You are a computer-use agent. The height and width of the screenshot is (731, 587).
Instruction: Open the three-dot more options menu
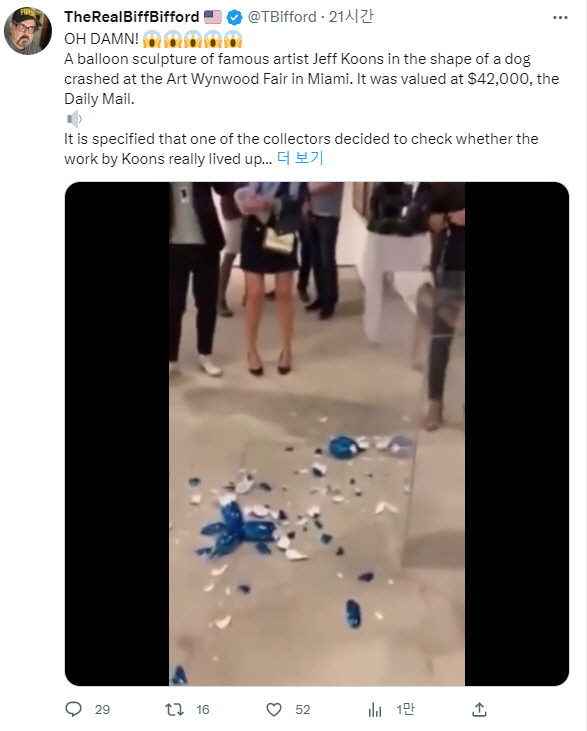coord(560,18)
